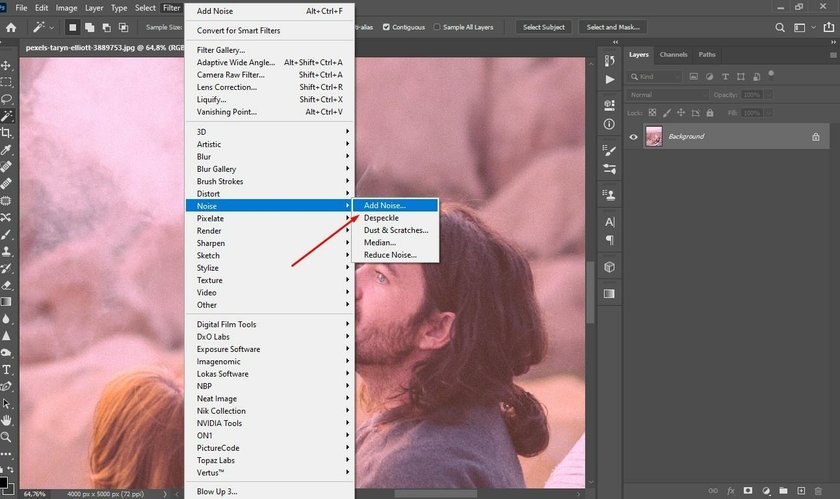Screen dimensions: 840x499
Task: Open the Kind filter dropdown in Layers
Action: 655,77
